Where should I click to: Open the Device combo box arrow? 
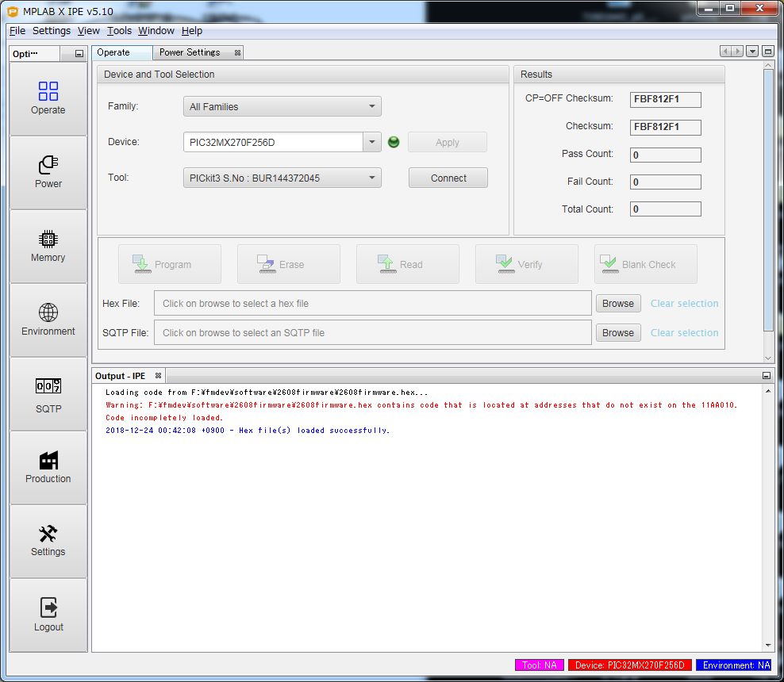tap(372, 142)
